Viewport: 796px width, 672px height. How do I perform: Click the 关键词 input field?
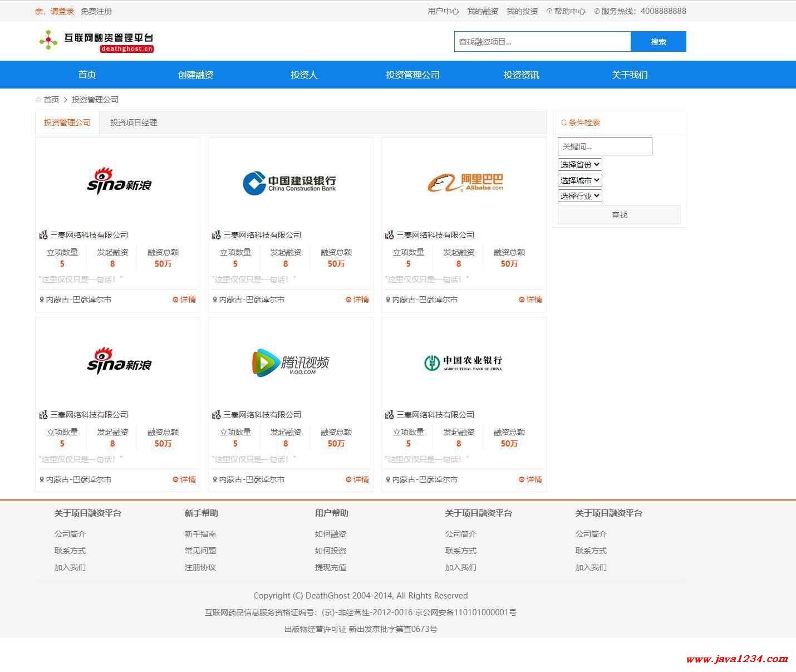point(605,146)
